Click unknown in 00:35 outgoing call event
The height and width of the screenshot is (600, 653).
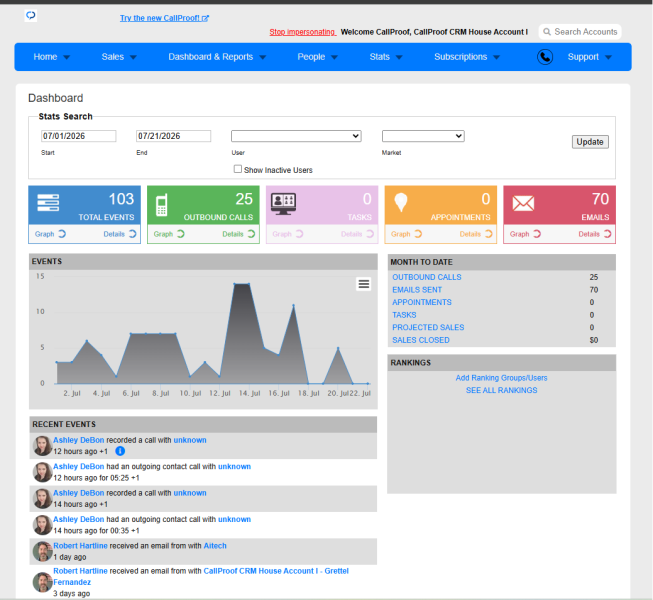pos(234,520)
